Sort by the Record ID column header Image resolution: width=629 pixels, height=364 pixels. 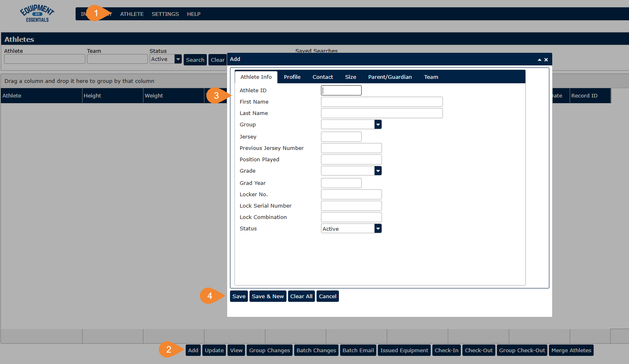coord(590,95)
